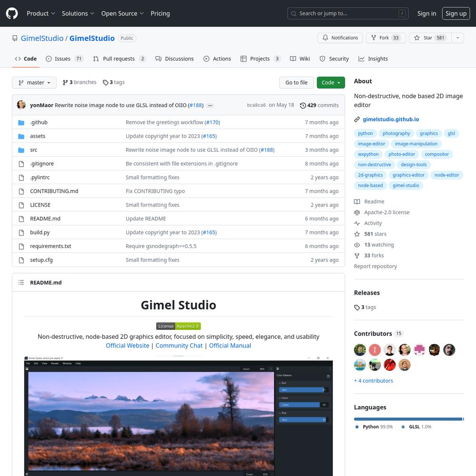Click the first contributor avatar
Screen dimensions: 476x476
(360, 350)
